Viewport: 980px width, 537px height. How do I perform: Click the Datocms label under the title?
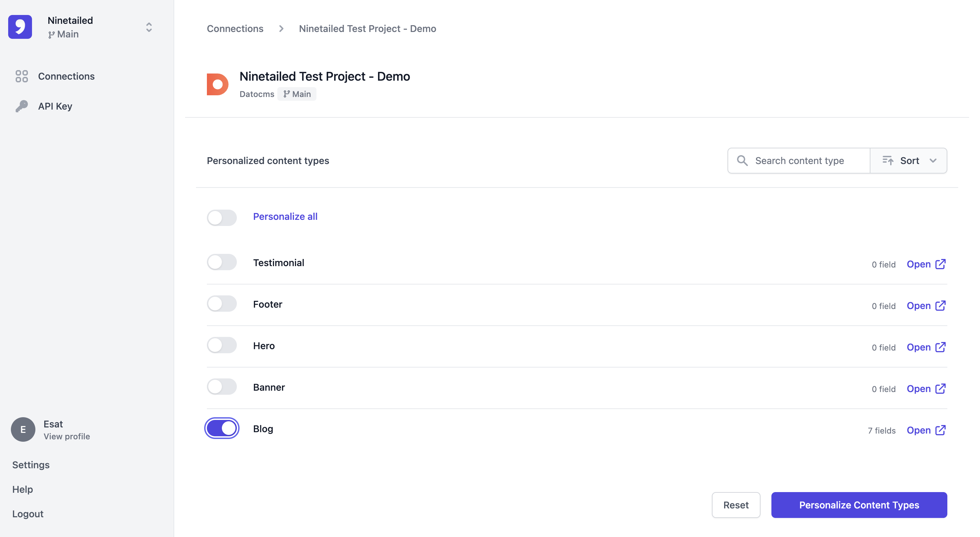click(x=257, y=94)
